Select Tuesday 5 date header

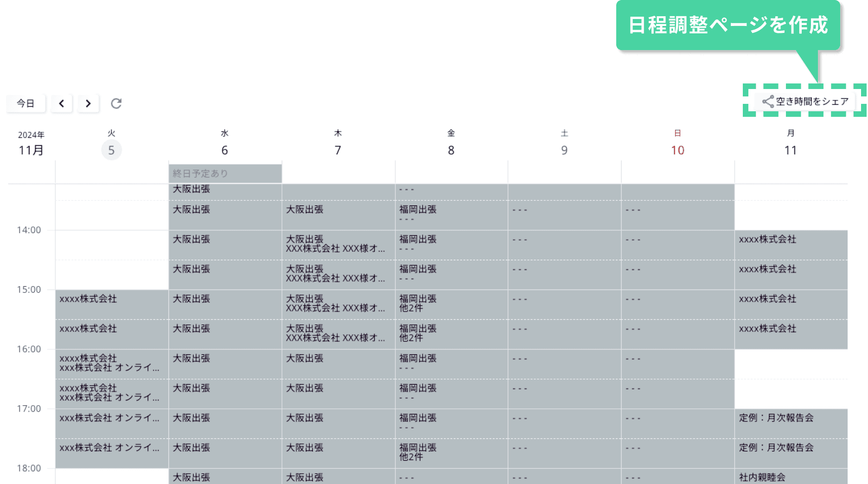coord(111,150)
